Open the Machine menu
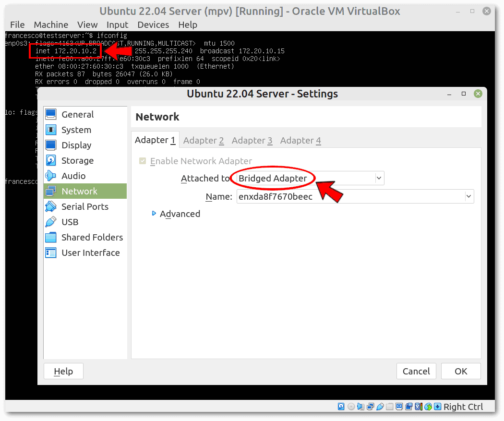 tap(51, 25)
